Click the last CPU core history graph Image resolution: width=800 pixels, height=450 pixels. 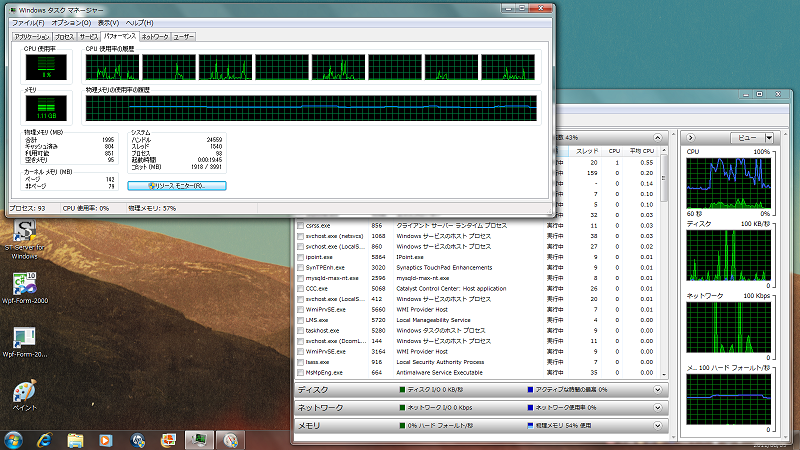(508, 67)
